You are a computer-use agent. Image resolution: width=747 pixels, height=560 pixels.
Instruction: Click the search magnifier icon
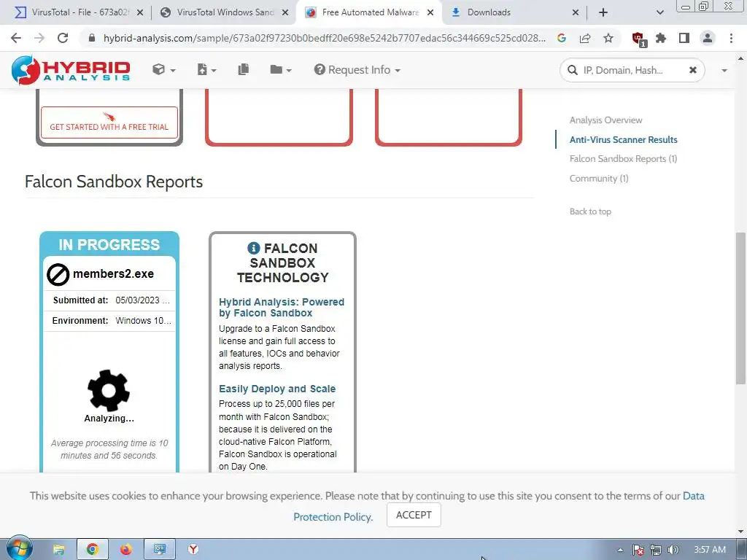(x=572, y=71)
